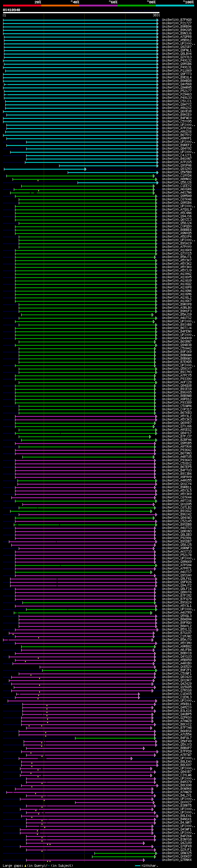Click the green alignment bar for UniRef100_B4FUL7
The image size is (197, 868).
tap(115, 738)
